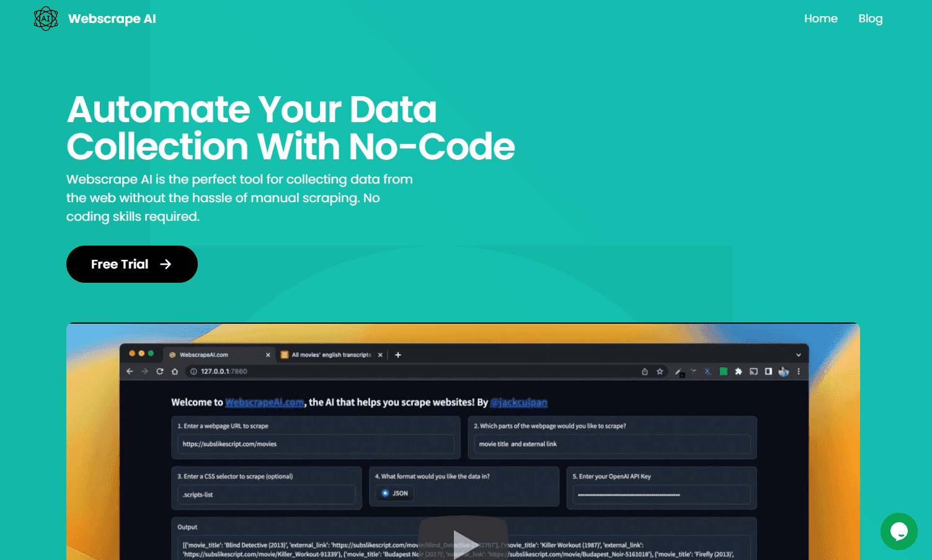Viewport: 932px width, 560px height.
Task: Click the 'Automate Your Data Collection With No-Code' headline
Action: pyautogui.click(x=291, y=128)
